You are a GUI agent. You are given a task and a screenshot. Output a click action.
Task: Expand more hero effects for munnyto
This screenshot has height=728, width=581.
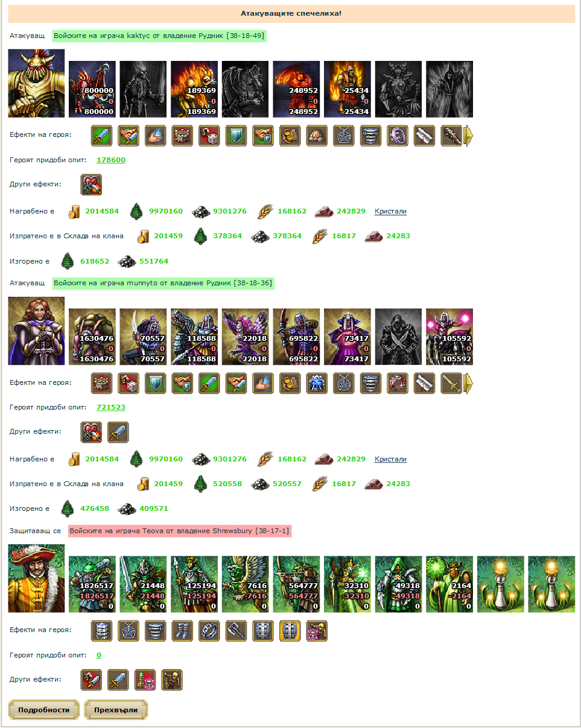coord(468,383)
